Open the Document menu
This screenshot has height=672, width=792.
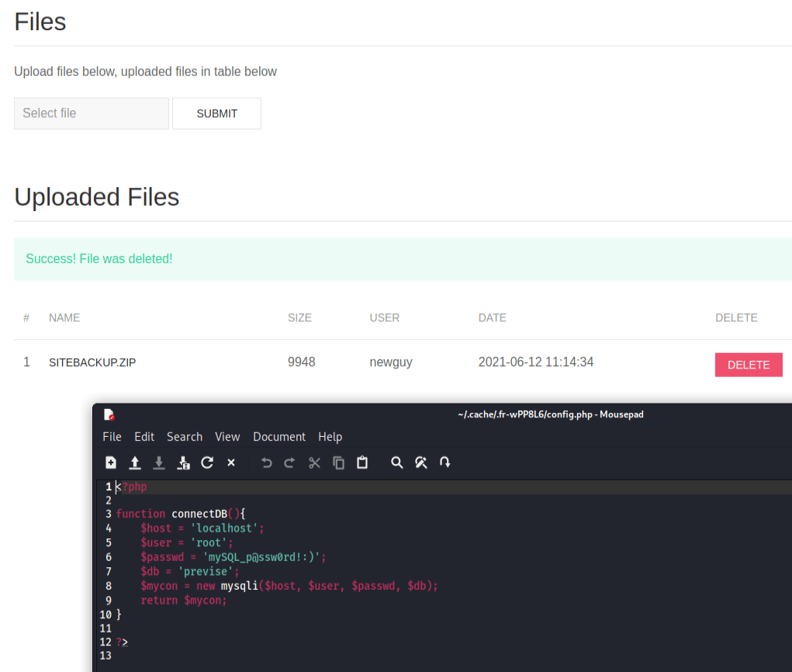[x=279, y=437]
